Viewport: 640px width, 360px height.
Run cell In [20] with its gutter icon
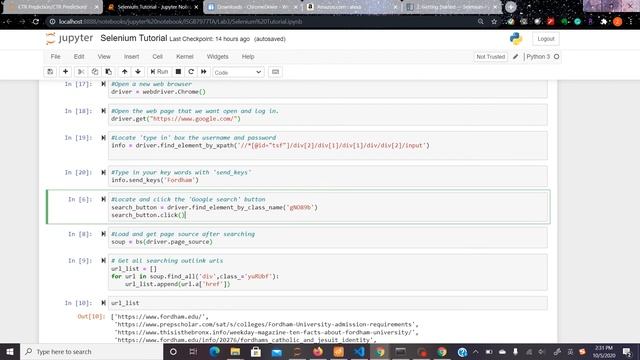[103, 173]
